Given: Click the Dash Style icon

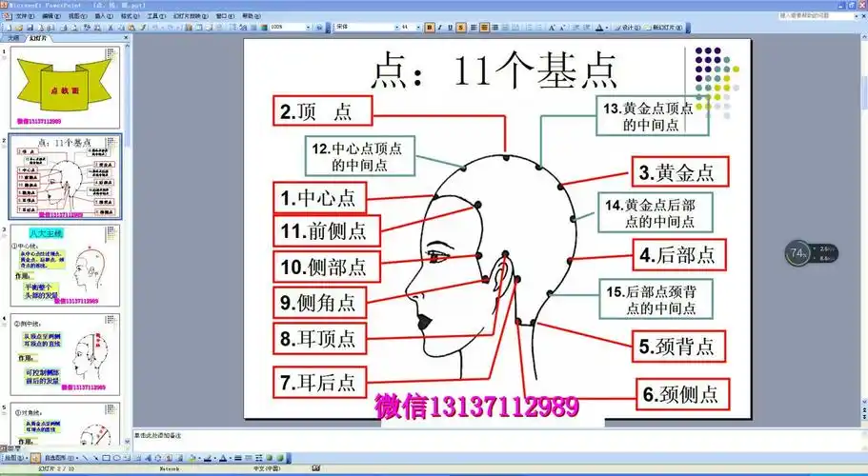Looking at the screenshot, I should click(249, 458).
